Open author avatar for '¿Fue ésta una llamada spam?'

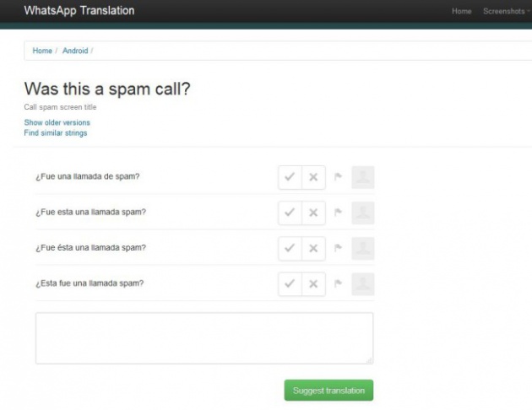coord(362,248)
